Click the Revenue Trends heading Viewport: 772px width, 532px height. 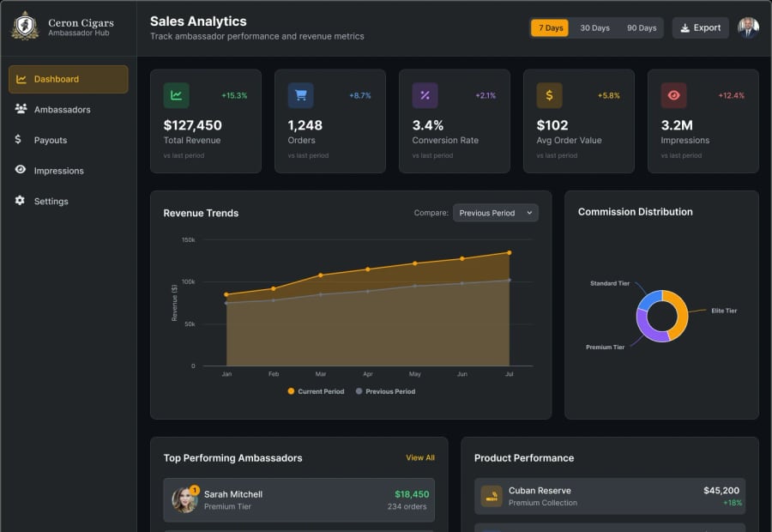201,214
